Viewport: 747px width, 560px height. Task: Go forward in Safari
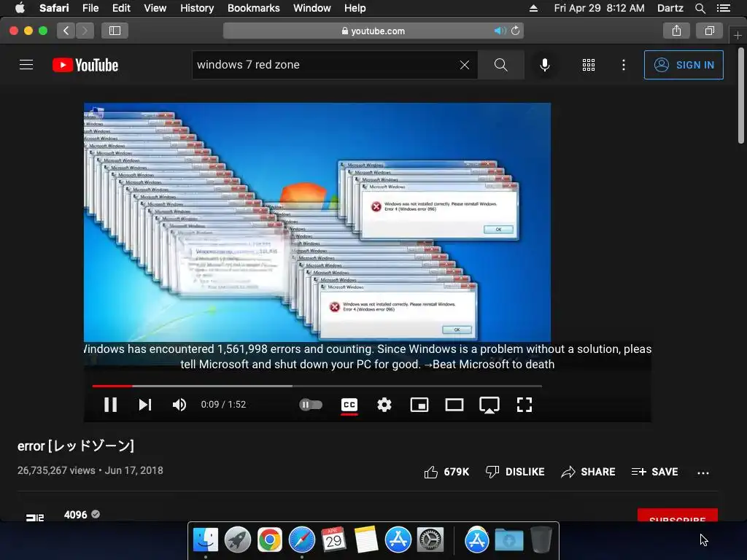pos(85,31)
